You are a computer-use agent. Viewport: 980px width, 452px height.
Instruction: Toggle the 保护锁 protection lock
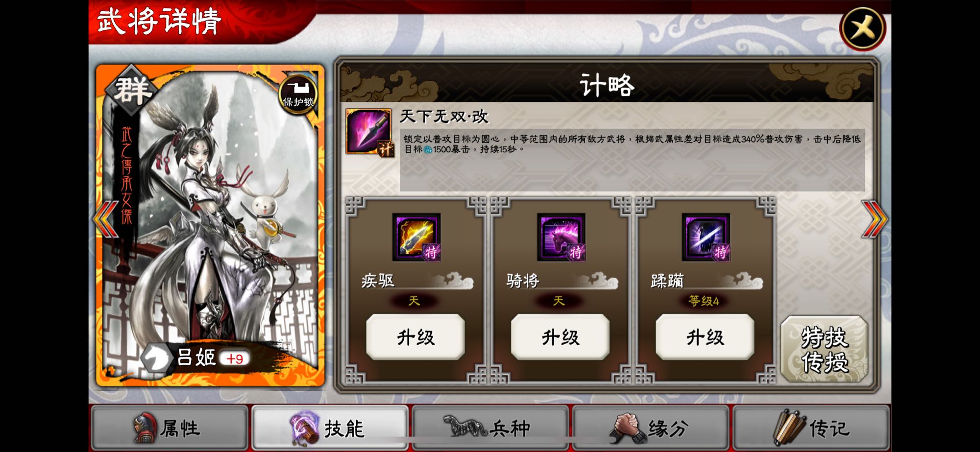tap(298, 94)
